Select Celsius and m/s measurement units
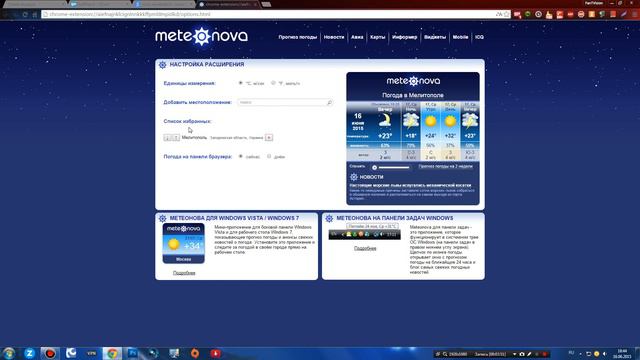Image resolution: width=640 pixels, height=360 pixels. coord(241,83)
